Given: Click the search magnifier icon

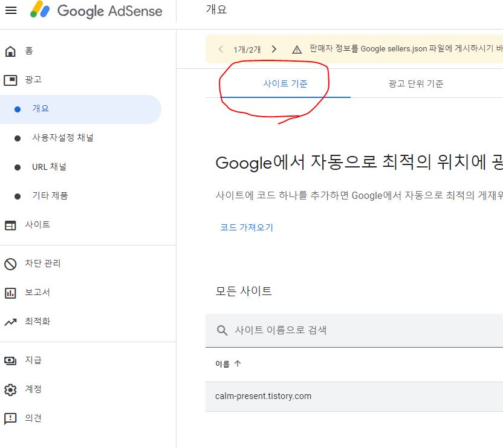Looking at the screenshot, I should pos(222,330).
